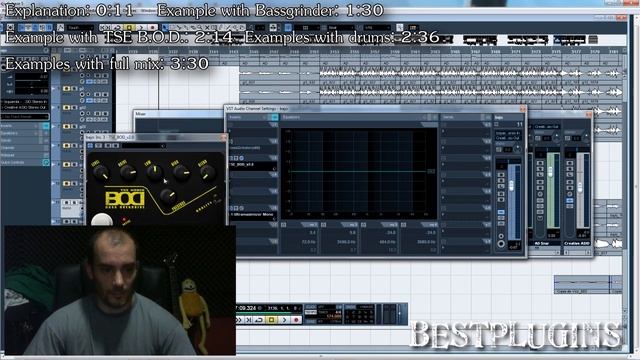Open the No Track Preset dropdown in inspector

25,117
